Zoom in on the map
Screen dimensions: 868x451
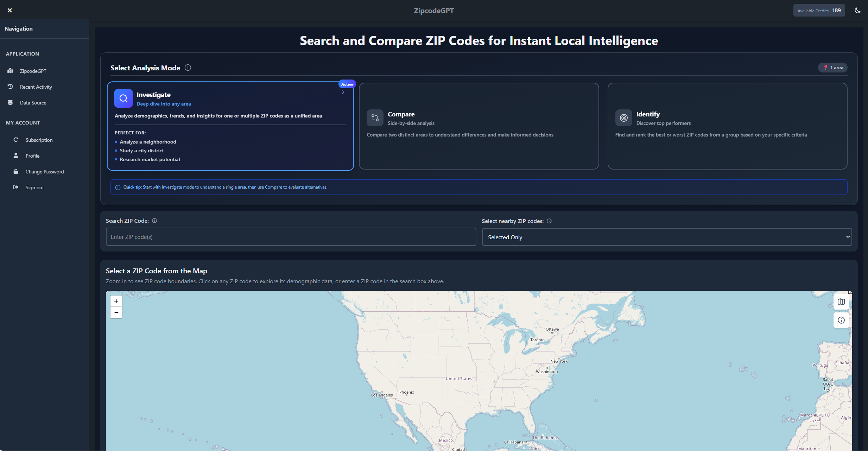[x=116, y=301]
